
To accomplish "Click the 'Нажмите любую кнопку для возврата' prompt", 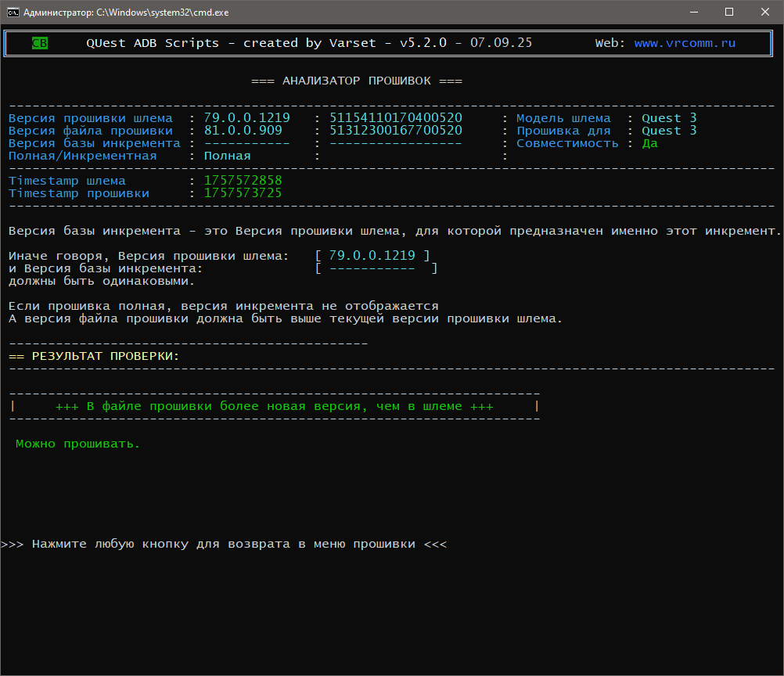I will pyautogui.click(x=224, y=544).
